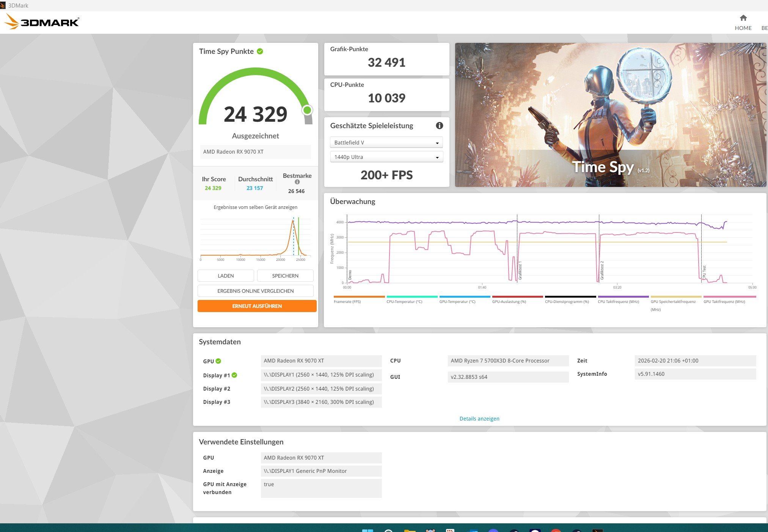This screenshot has height=532, width=768.
Task: Click green check icon beside Display #1
Action: 234,375
